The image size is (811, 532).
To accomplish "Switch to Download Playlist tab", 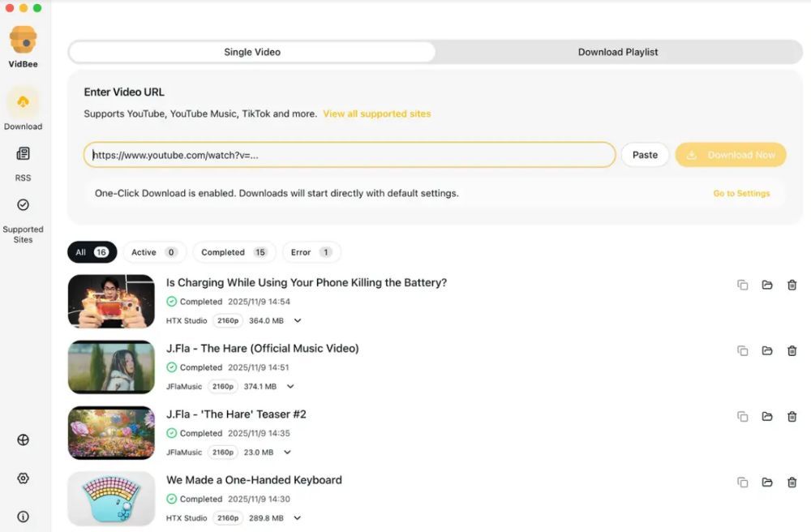I will click(617, 52).
